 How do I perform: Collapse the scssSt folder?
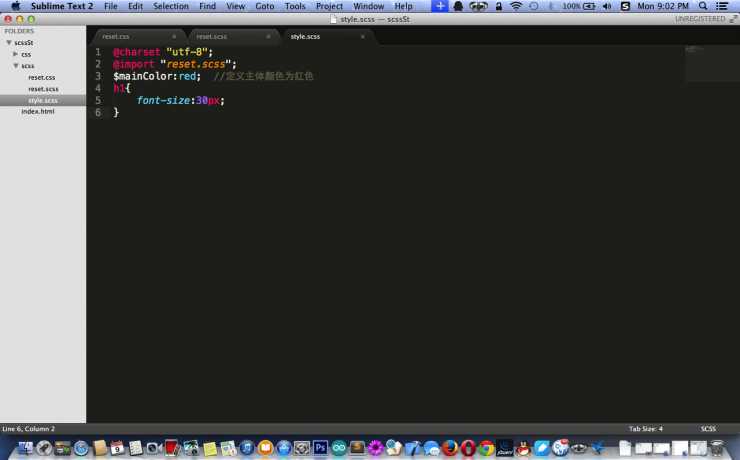pos(9,42)
